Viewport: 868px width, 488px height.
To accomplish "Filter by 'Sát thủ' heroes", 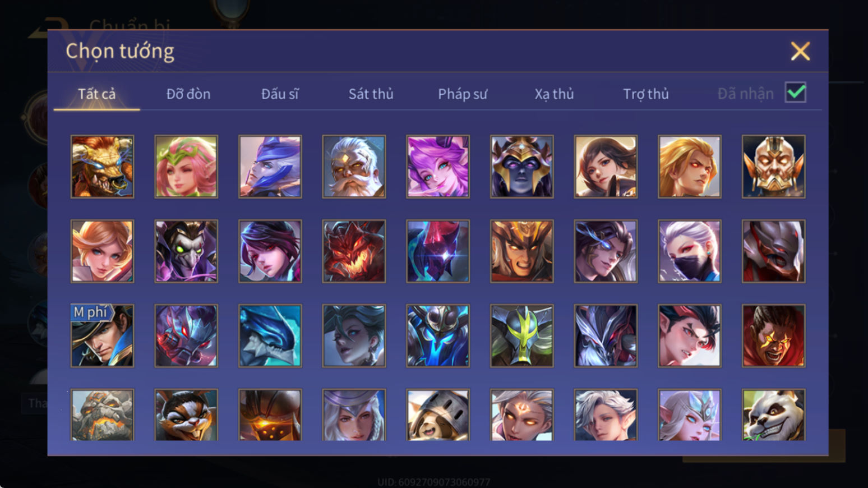I will click(x=371, y=94).
